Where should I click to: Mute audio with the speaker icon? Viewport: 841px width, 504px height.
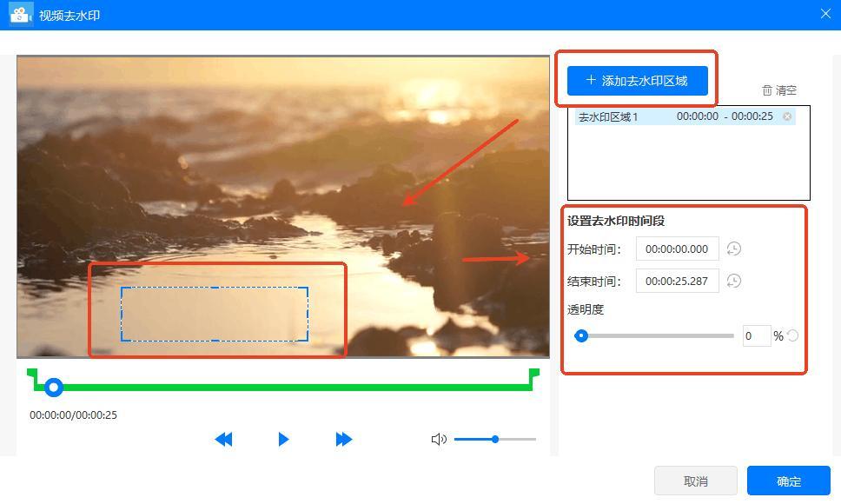439,440
